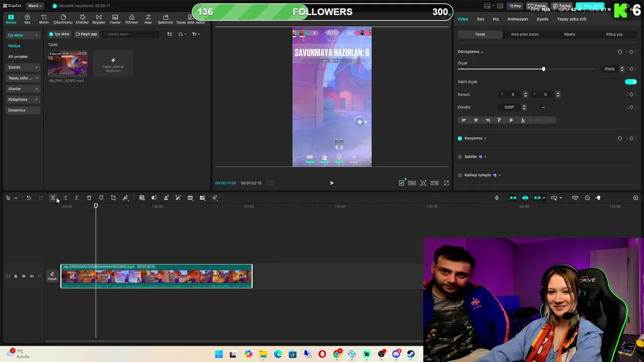Toggle main track magnet snapping
Image resolution: width=644 pixels, height=362 pixels.
tap(513, 198)
